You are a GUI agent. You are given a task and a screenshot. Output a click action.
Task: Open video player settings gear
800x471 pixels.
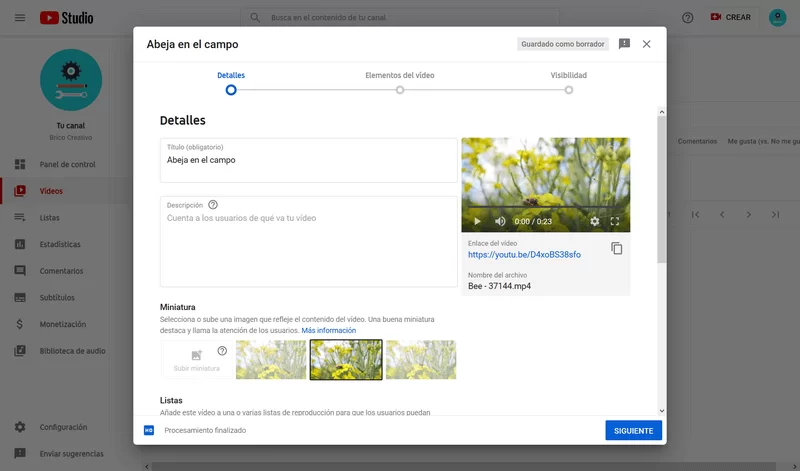(x=594, y=221)
